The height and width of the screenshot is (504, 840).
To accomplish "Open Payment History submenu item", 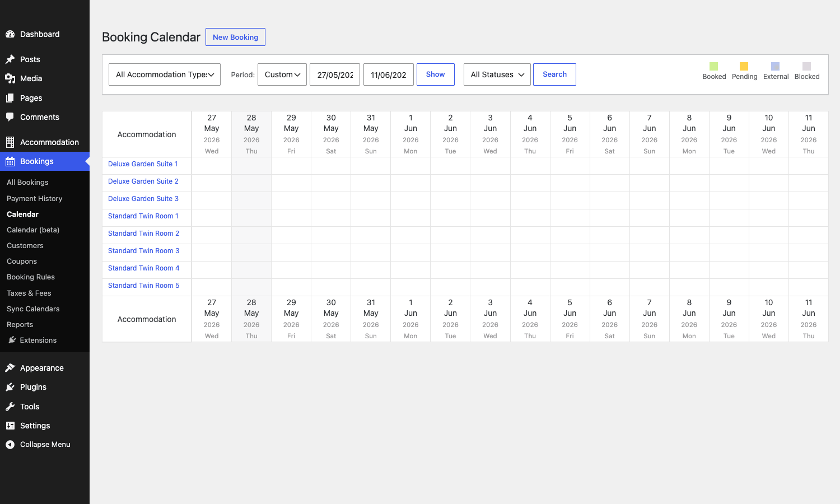I will coord(35,198).
